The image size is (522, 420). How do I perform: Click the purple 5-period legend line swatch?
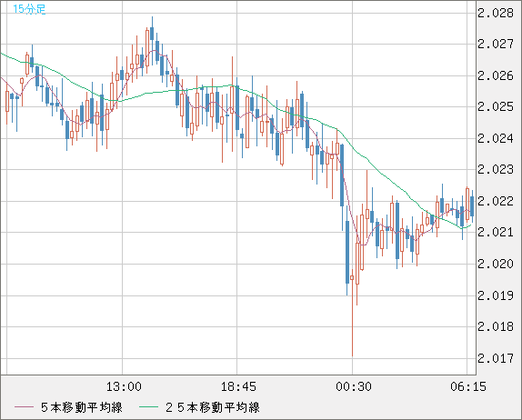[x=24, y=407]
